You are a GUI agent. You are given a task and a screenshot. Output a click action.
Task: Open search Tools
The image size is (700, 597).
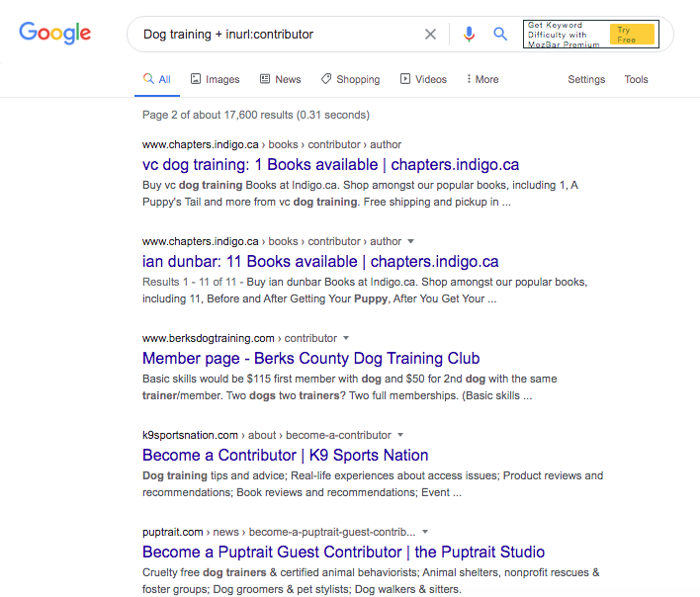[636, 79]
